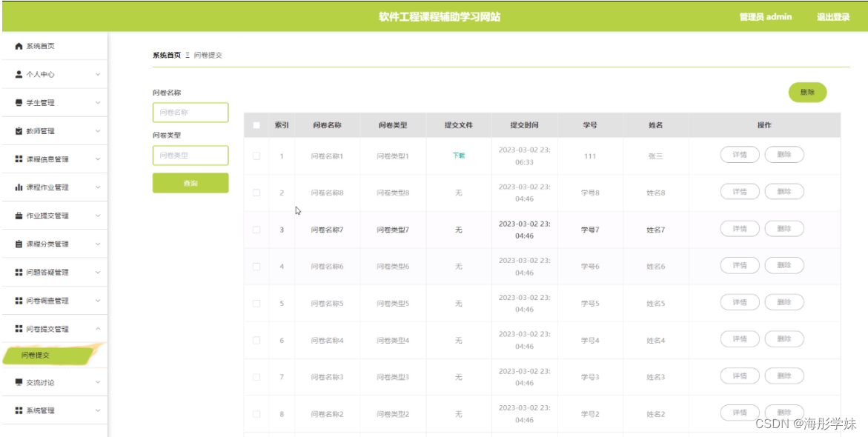Click the cell 姓名4

tap(656, 340)
